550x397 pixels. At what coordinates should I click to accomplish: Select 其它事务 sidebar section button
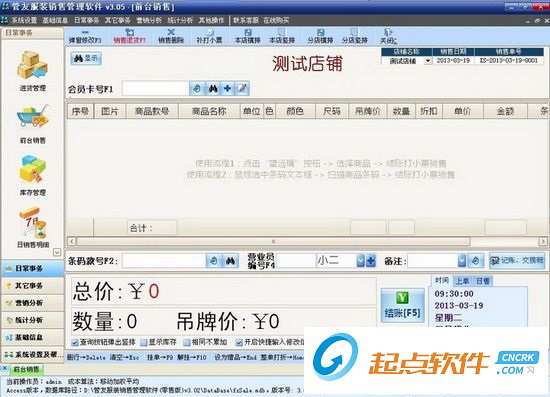click(x=33, y=285)
